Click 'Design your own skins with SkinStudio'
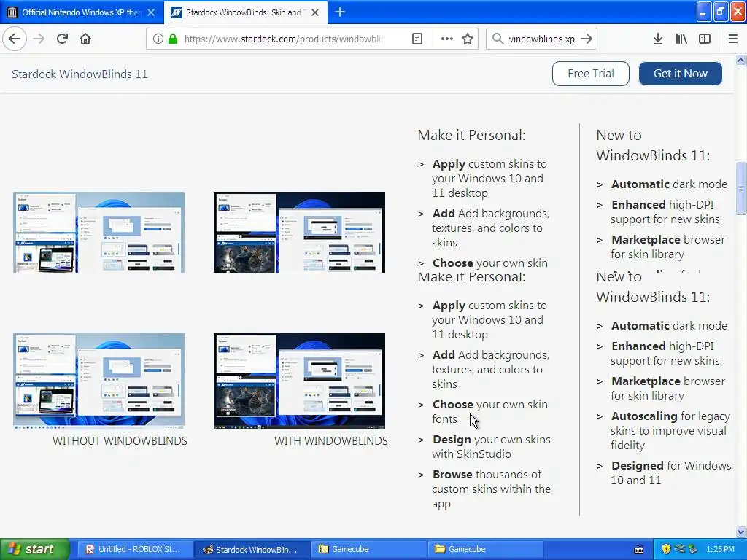Screen dimensions: 747x560 tap(491, 447)
